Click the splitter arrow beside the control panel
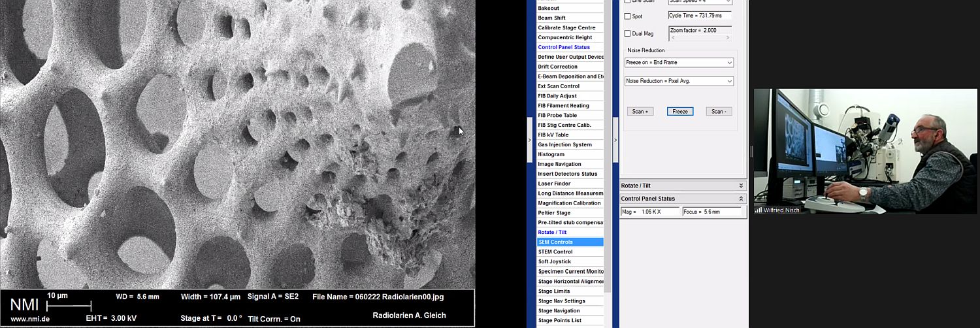The image size is (980, 328). coord(615,140)
